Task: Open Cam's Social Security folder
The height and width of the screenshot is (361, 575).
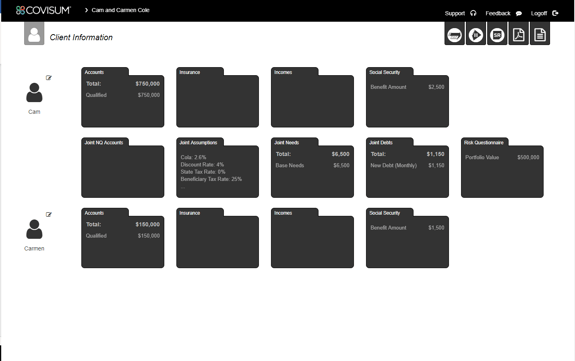Action: point(407,97)
